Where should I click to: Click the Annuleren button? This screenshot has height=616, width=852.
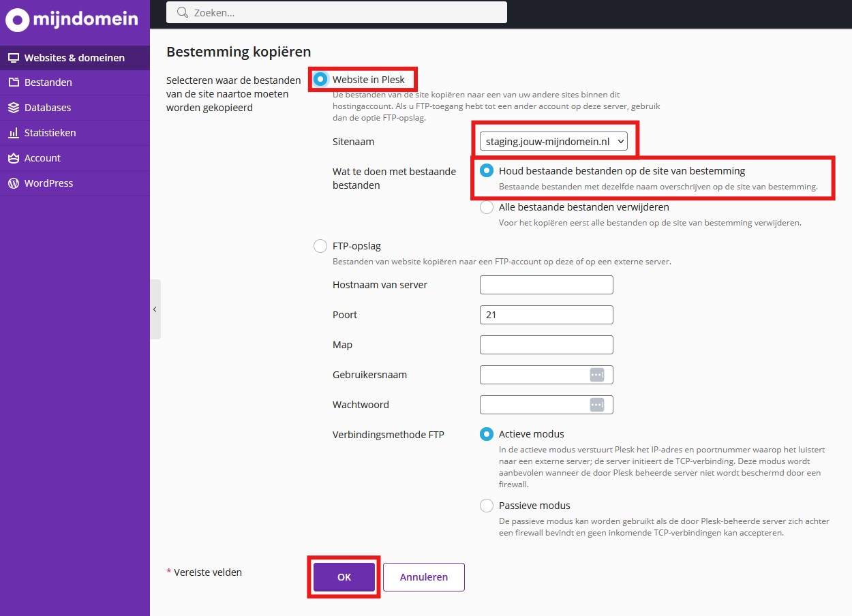click(x=423, y=577)
